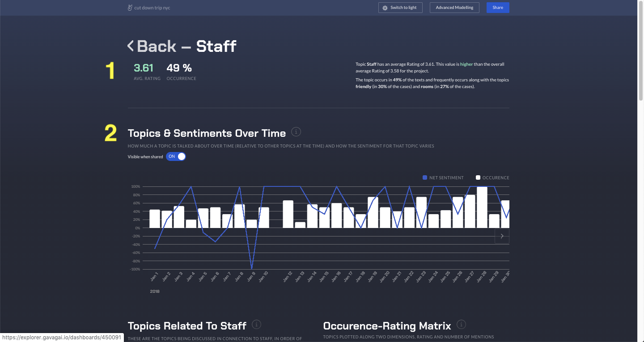Click the Jan 1 axis label on the chart
This screenshot has width=644, height=342.
(154, 276)
